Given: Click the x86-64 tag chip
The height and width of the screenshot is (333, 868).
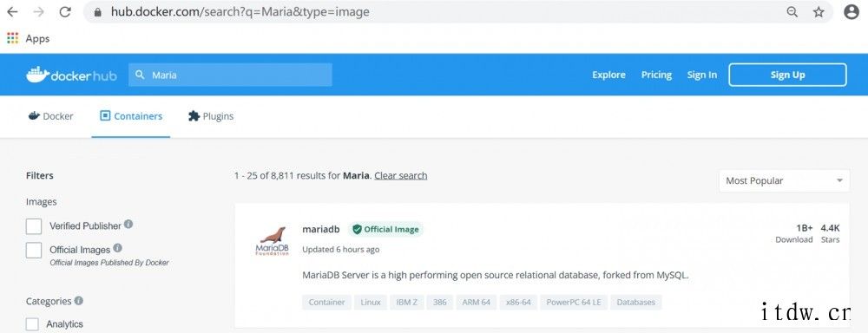Looking at the screenshot, I should coord(518,303).
